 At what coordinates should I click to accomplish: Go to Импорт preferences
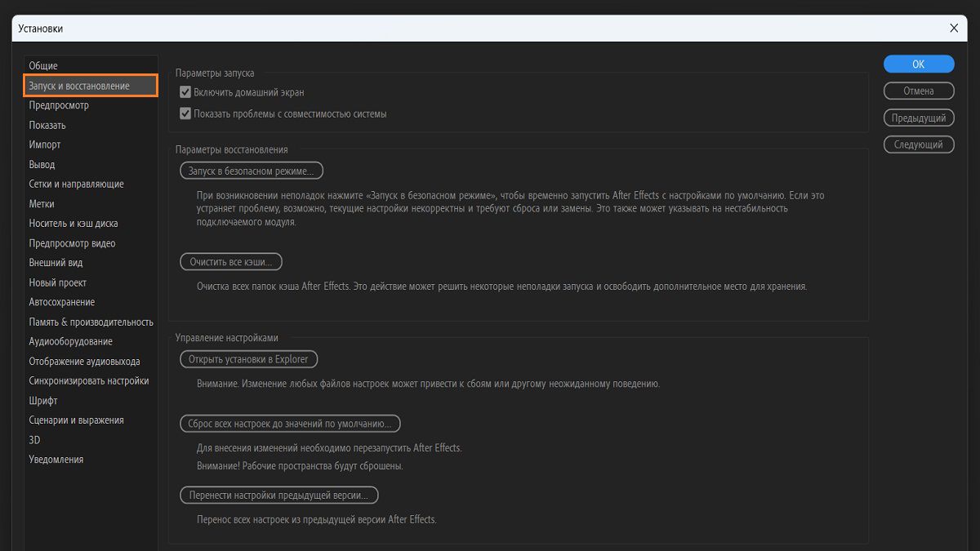coord(45,144)
